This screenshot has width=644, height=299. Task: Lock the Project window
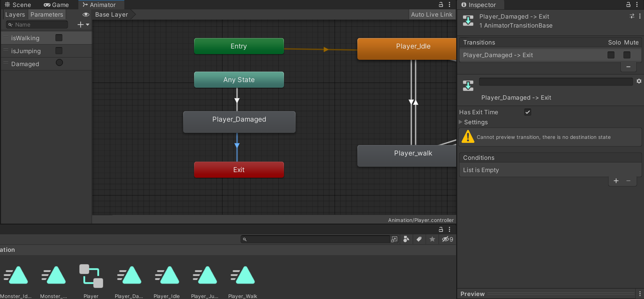pyautogui.click(x=441, y=229)
